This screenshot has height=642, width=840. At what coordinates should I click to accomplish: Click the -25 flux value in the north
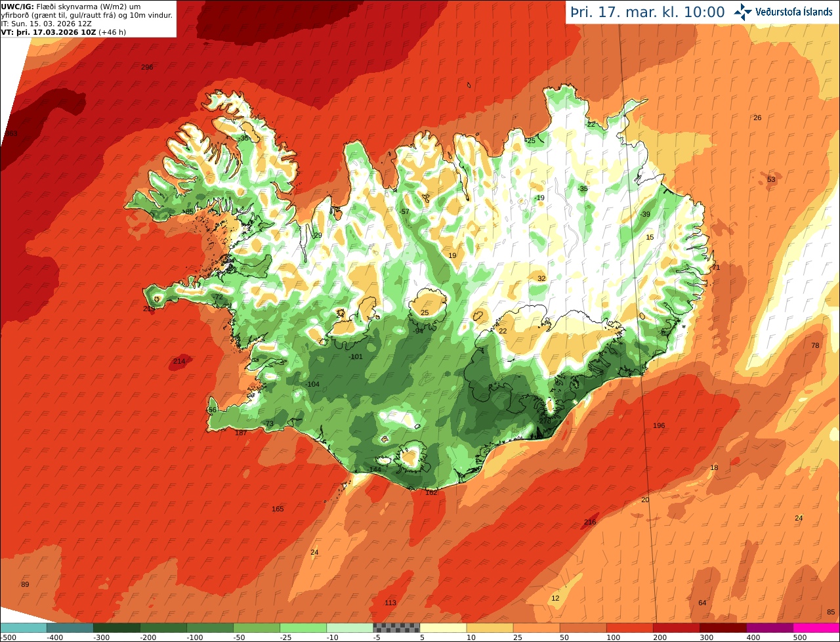tap(530, 140)
